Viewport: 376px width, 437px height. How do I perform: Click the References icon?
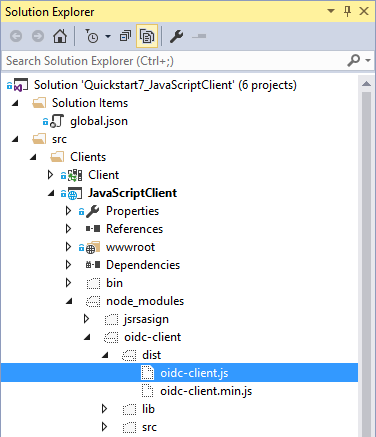(93, 229)
